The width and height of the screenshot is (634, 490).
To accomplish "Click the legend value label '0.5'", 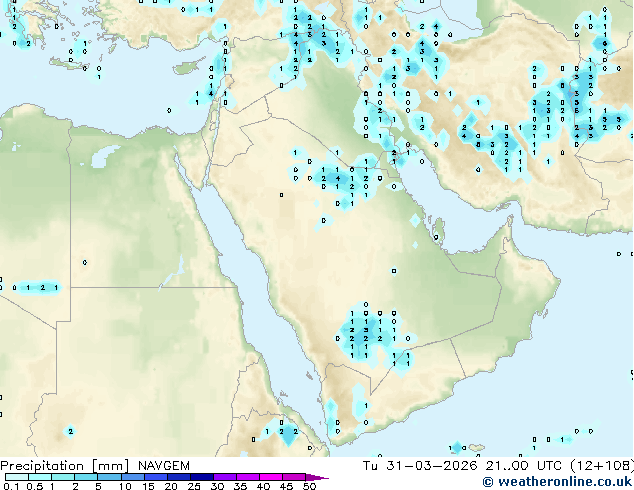I will 35,486.
